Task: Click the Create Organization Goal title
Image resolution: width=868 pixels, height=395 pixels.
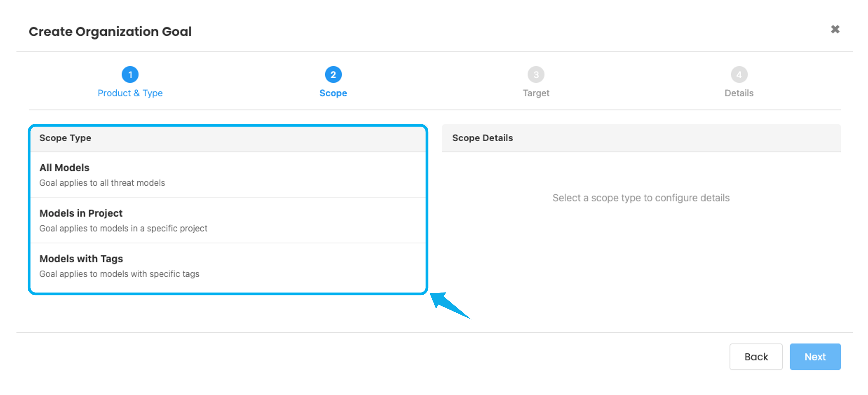Action: 110,31
